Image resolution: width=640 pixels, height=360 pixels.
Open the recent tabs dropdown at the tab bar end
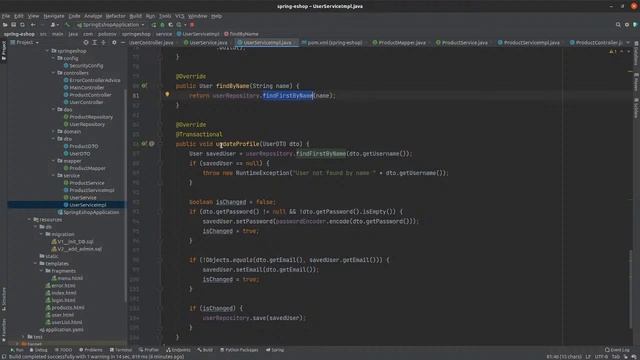(628, 42)
